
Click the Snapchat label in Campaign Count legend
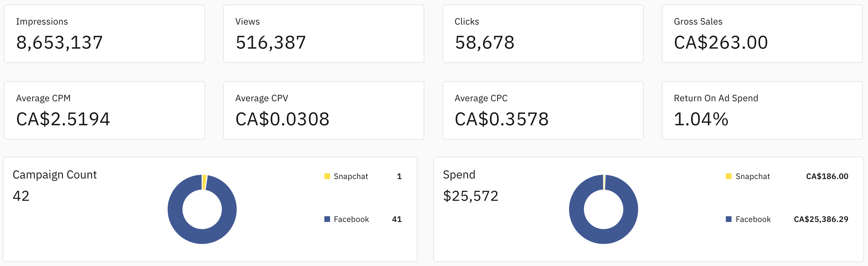[x=351, y=176]
